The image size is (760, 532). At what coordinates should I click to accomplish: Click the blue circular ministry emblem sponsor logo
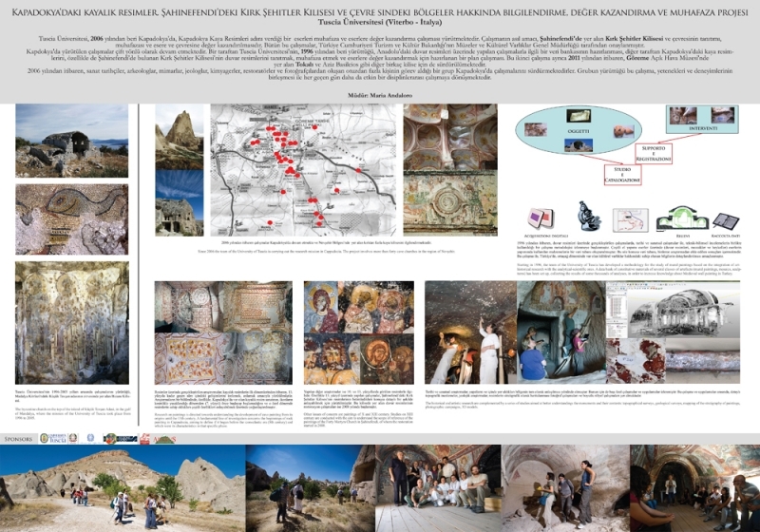91,439
